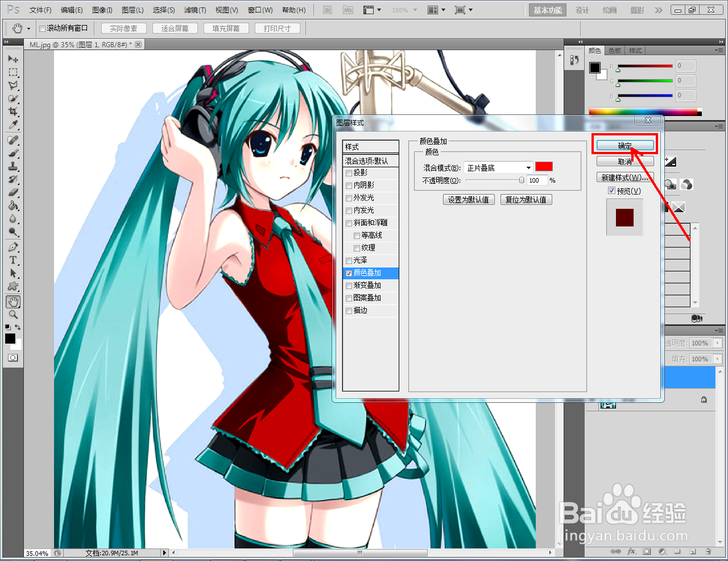Enable the 内阴影 inner shadow checkbox
The image size is (728, 561).
(349, 185)
